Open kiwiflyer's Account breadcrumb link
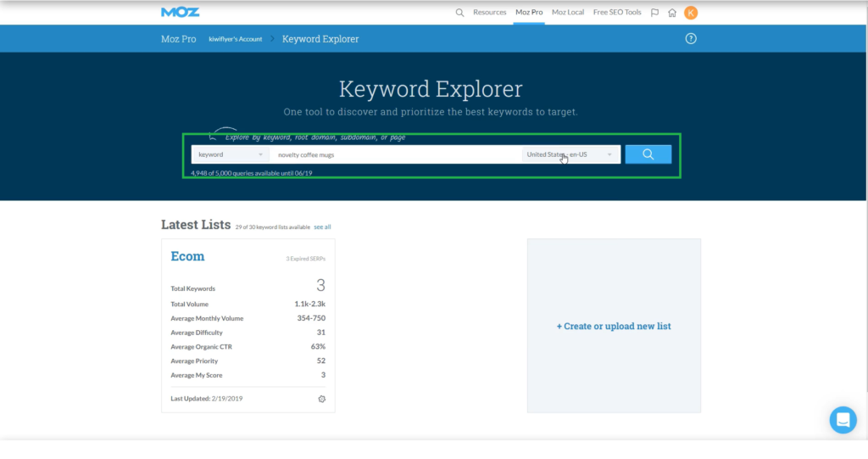Viewport: 868px width, 459px height. click(236, 39)
